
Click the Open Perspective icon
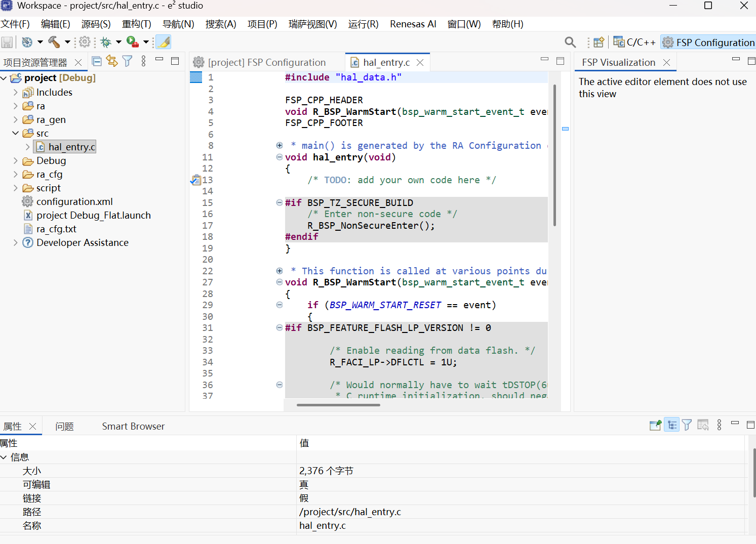point(599,43)
